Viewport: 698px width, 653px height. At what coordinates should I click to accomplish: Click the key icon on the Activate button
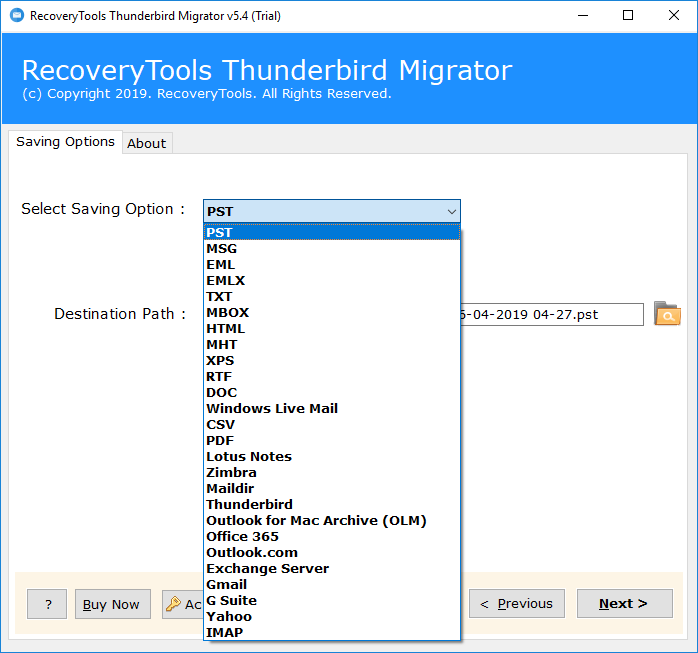173,604
